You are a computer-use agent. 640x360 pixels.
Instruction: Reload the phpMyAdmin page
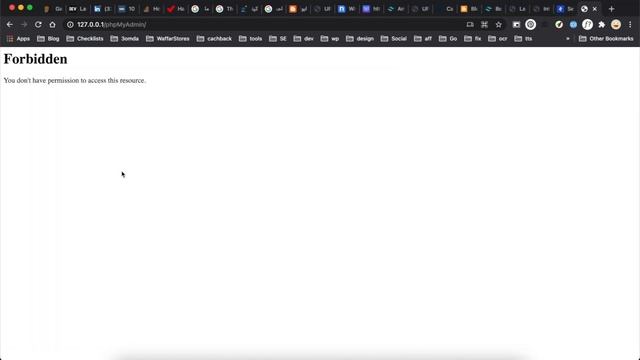click(x=38, y=24)
